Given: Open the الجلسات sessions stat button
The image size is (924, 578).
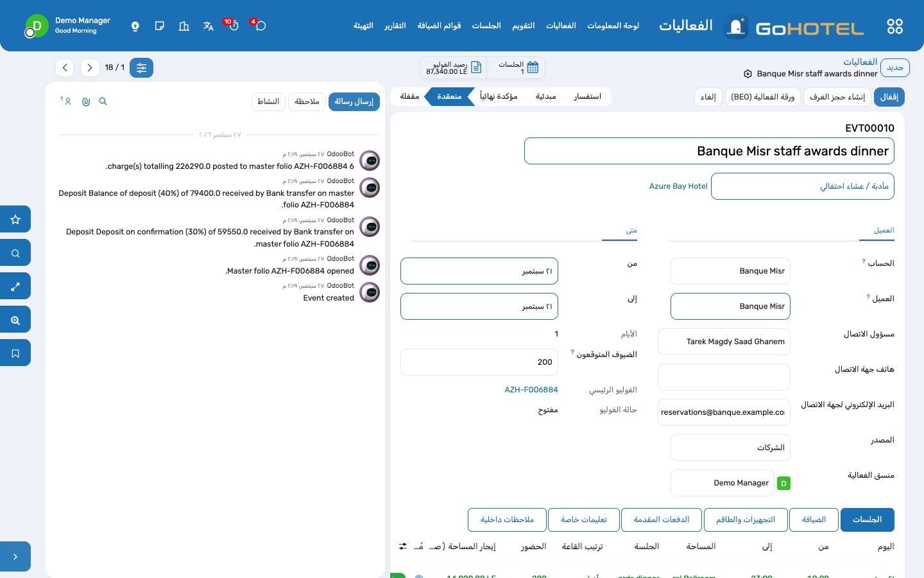Looking at the screenshot, I should click(517, 67).
